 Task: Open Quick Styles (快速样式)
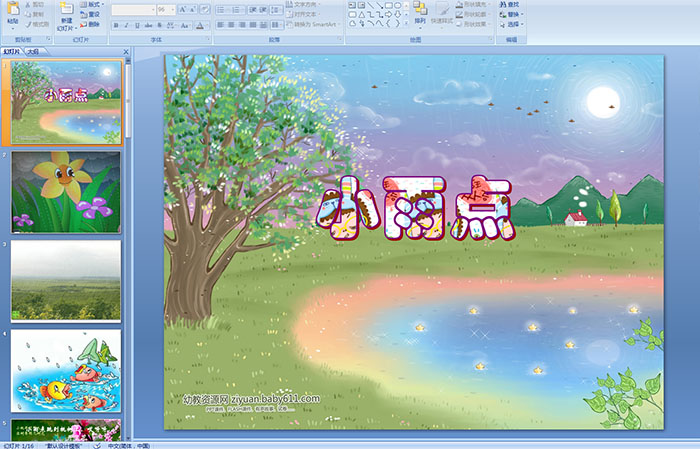(442, 13)
